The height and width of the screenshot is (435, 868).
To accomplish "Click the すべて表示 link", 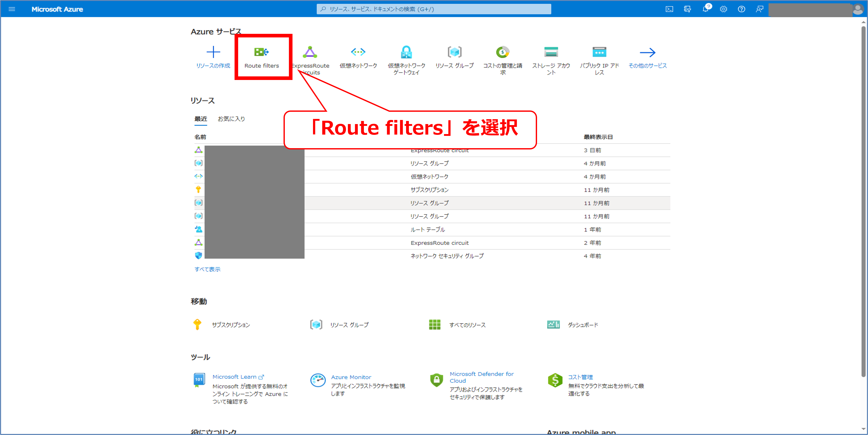I will point(207,269).
